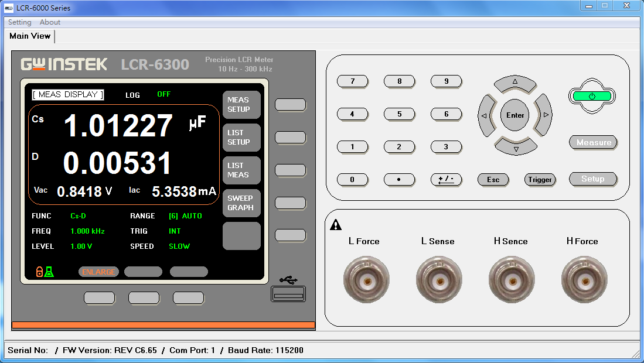Image resolution: width=644 pixels, height=363 pixels.
Task: Select the MEAS SETUP soft menu
Action: point(241,105)
